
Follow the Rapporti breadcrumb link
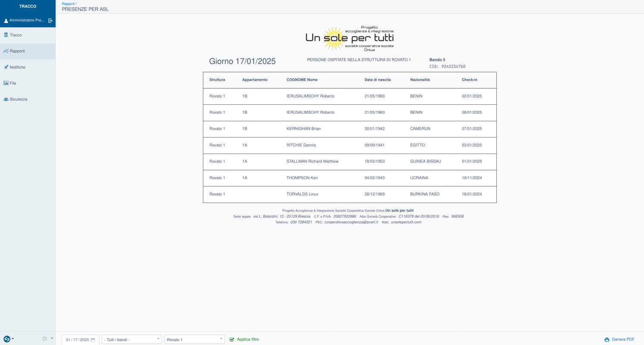pos(68,3)
